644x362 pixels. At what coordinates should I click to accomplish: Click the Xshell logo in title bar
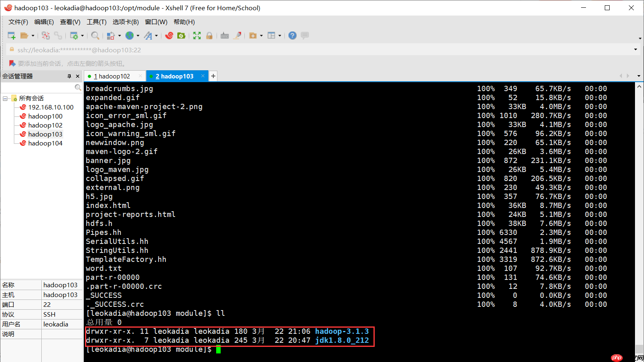(8, 8)
